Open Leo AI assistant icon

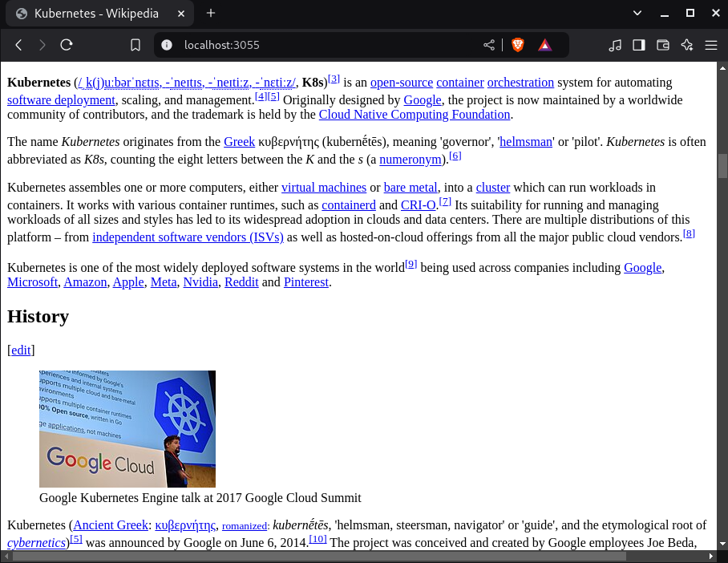click(687, 45)
